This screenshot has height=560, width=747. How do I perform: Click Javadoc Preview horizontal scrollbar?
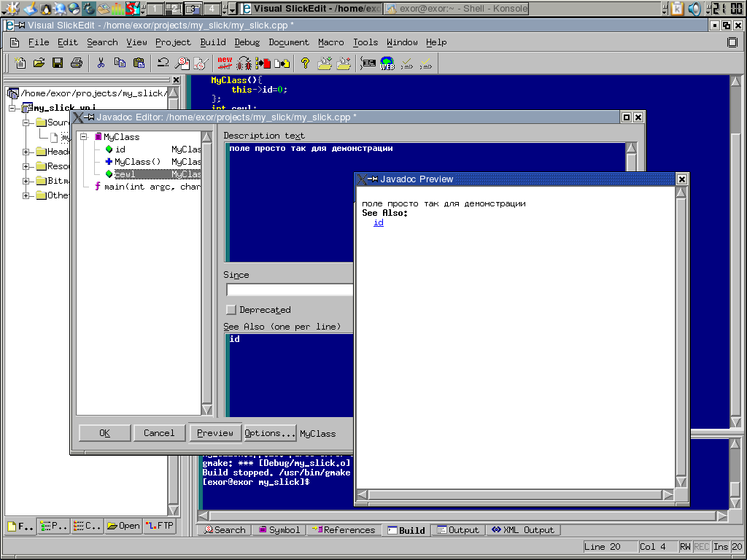click(x=514, y=495)
